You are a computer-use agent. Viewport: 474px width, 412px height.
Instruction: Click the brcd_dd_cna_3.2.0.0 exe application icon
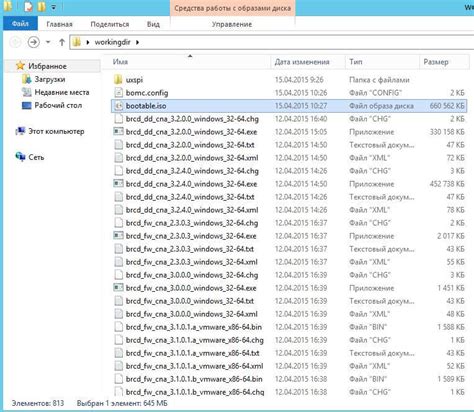(x=118, y=132)
